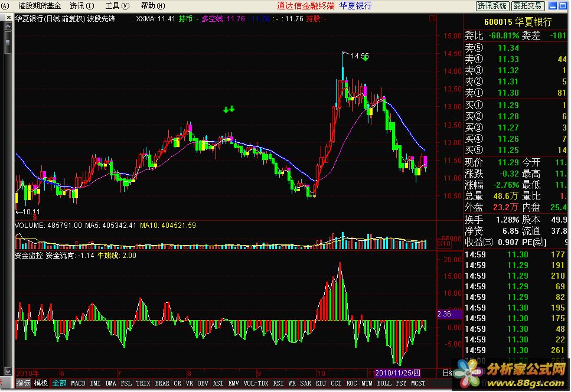
Task: Select the BRAR indicator tab
Action: point(162,383)
